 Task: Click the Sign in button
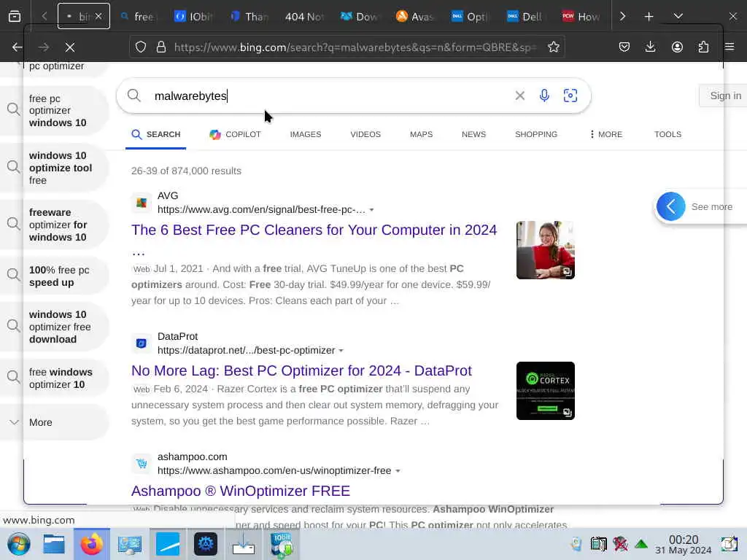pyautogui.click(x=724, y=96)
